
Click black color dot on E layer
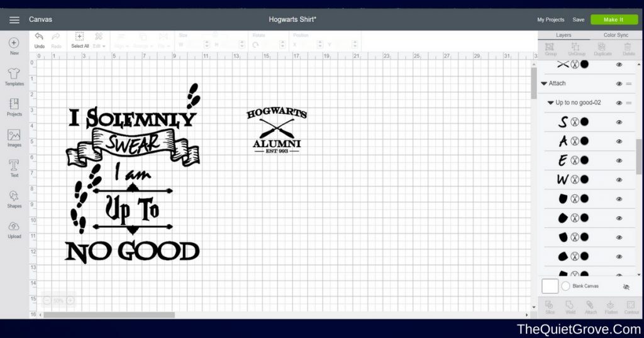(x=584, y=160)
